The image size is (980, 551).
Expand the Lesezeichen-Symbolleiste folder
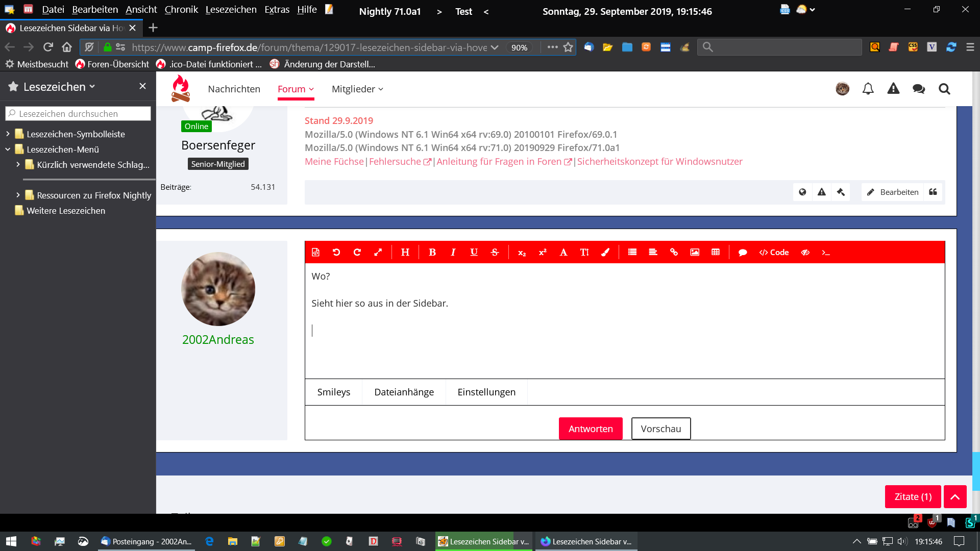click(8, 134)
